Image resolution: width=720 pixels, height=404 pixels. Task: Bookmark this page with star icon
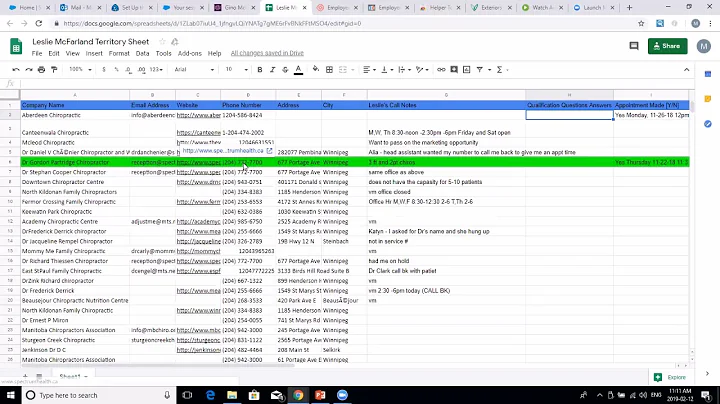pos(641,23)
